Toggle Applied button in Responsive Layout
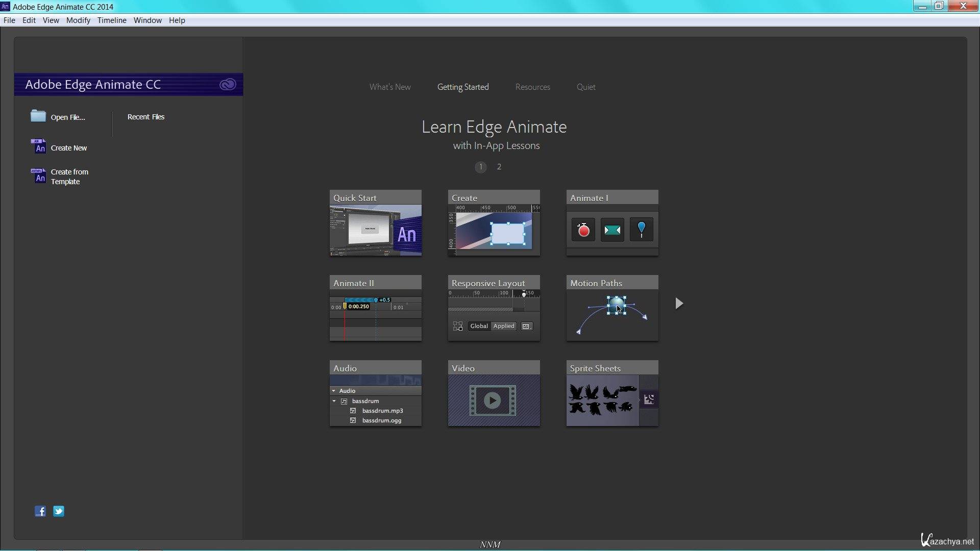The image size is (980, 551). 504,326
